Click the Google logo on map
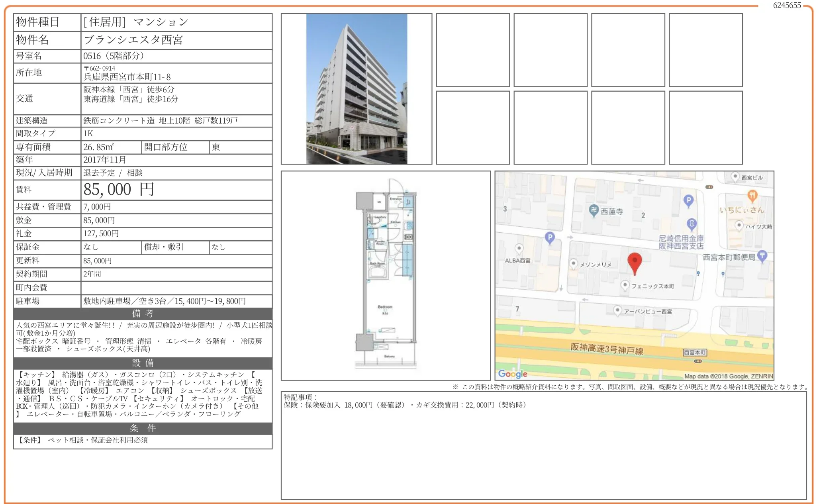The image size is (819, 504). [x=512, y=374]
